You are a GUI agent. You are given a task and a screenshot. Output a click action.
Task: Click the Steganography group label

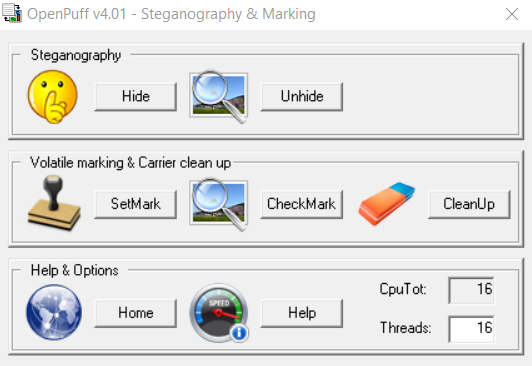[76, 55]
